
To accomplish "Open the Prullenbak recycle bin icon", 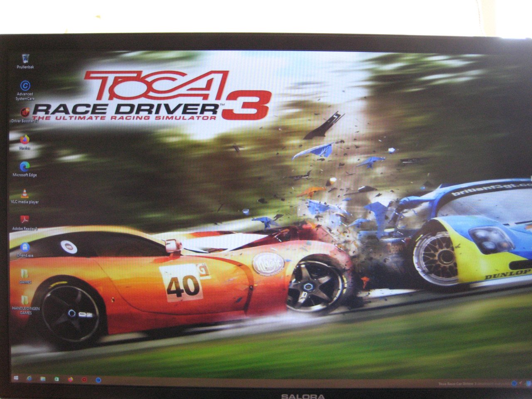I will [x=26, y=62].
